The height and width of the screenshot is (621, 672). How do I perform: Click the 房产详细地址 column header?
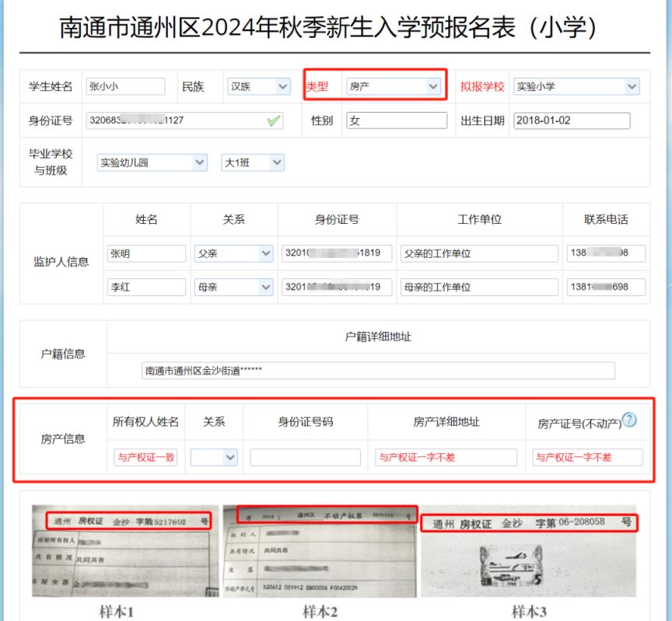point(446,422)
